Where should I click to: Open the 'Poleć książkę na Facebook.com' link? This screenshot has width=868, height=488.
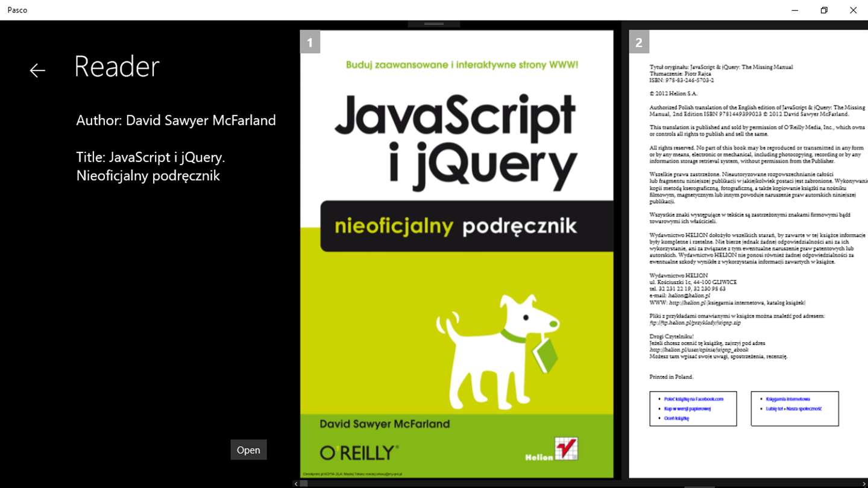click(x=694, y=399)
